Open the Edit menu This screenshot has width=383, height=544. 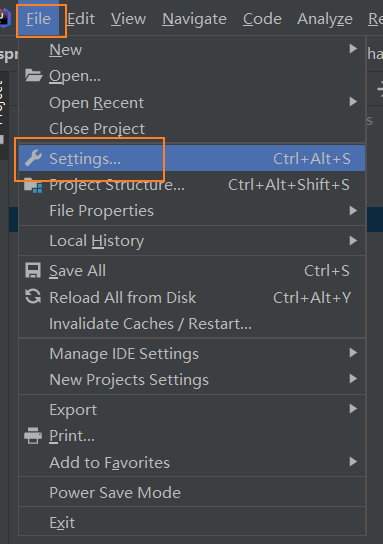coord(81,19)
